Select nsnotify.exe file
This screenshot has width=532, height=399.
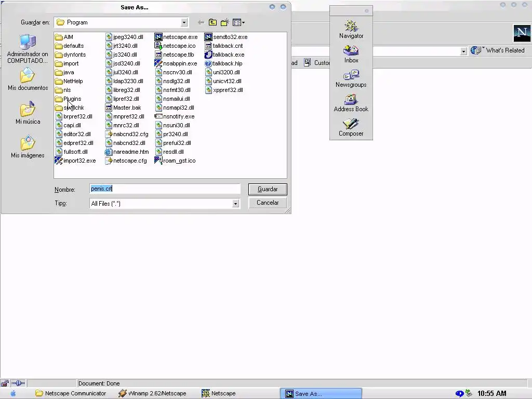pos(175,116)
